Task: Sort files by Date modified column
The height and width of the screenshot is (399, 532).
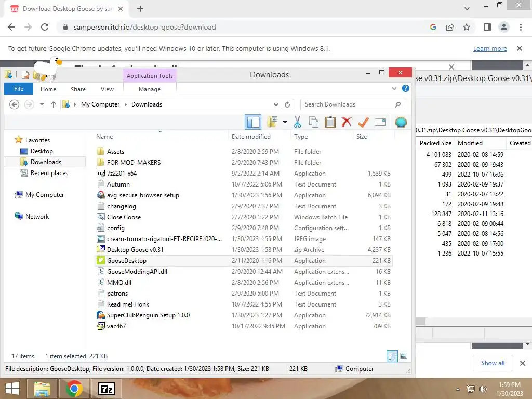Action: tap(251, 137)
